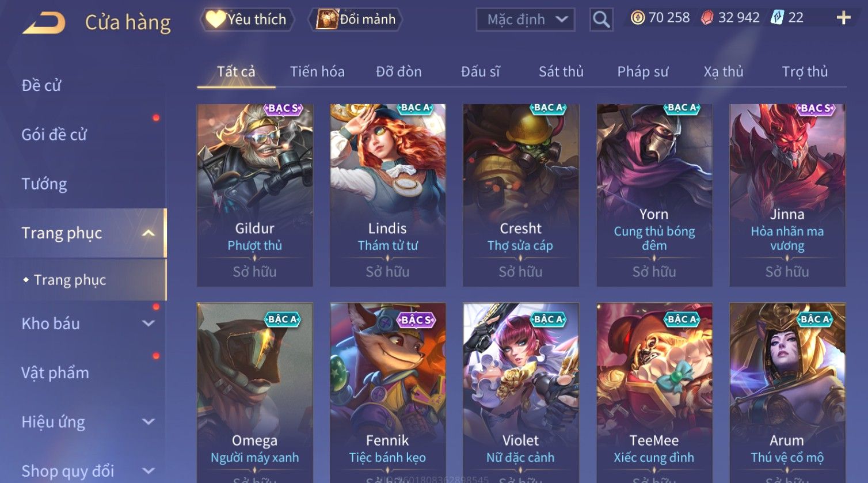Screen dimensions: 868x483
Task: Select the Gildur Phượt thủ skin card
Action: click(255, 195)
